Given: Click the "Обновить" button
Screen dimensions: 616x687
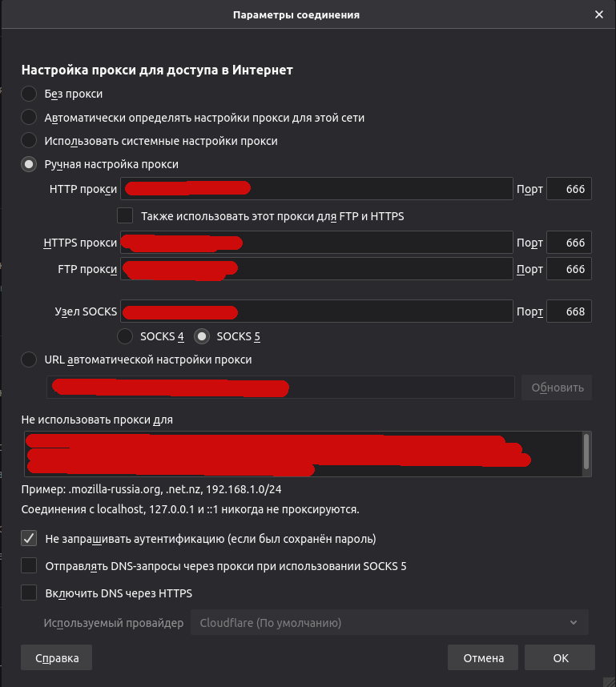Looking at the screenshot, I should coord(556,387).
